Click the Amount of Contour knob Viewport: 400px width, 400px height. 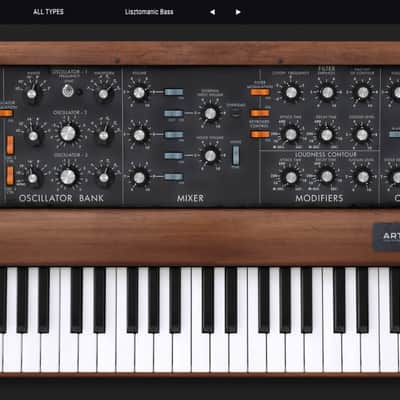(363, 92)
